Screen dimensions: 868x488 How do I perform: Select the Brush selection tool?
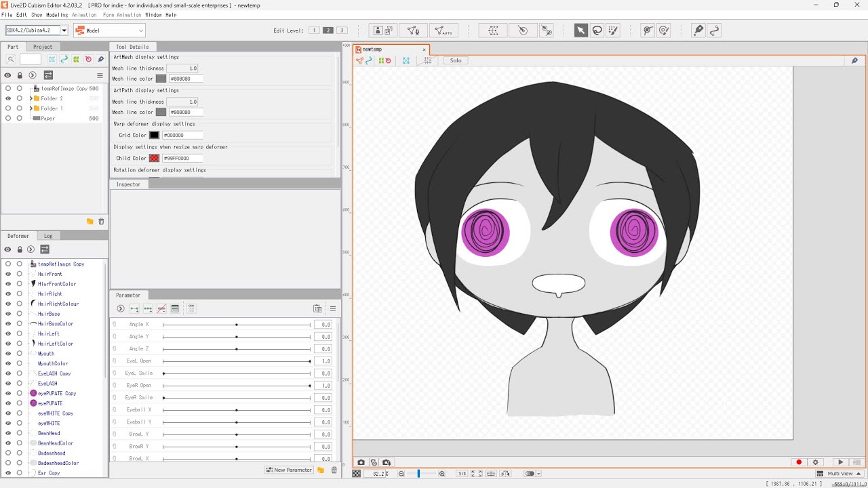point(613,30)
